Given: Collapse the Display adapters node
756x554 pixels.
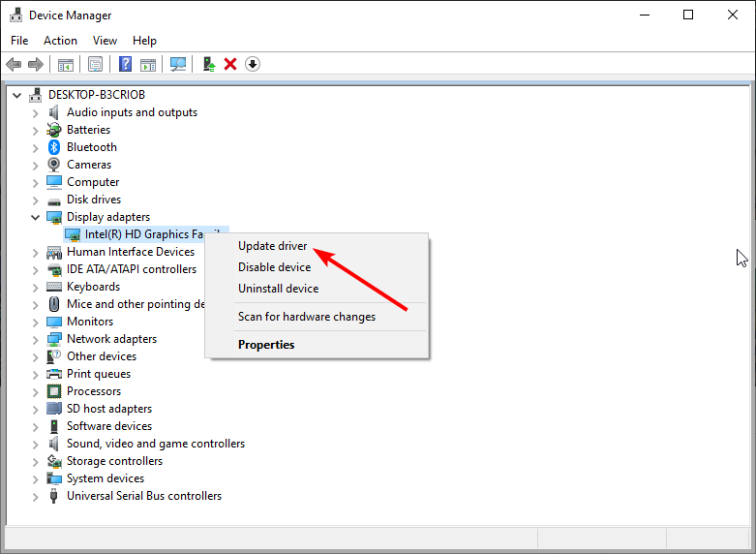Looking at the screenshot, I should pos(35,217).
